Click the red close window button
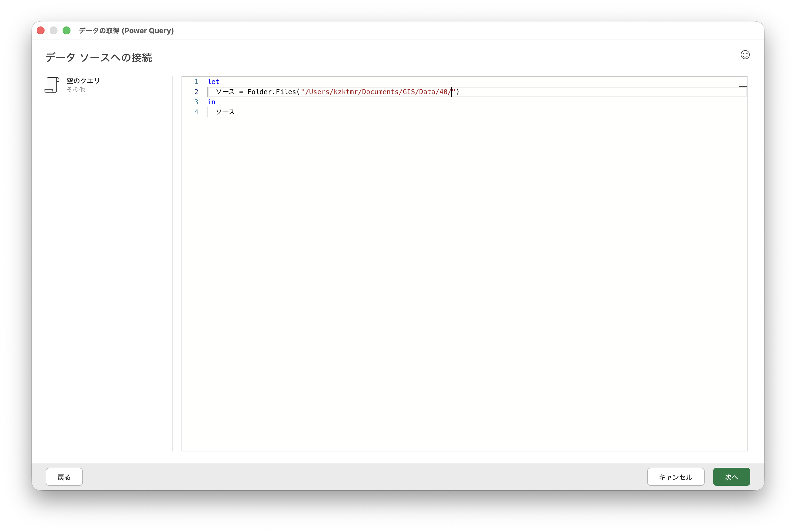Viewport: 796px width, 532px height. [x=41, y=30]
